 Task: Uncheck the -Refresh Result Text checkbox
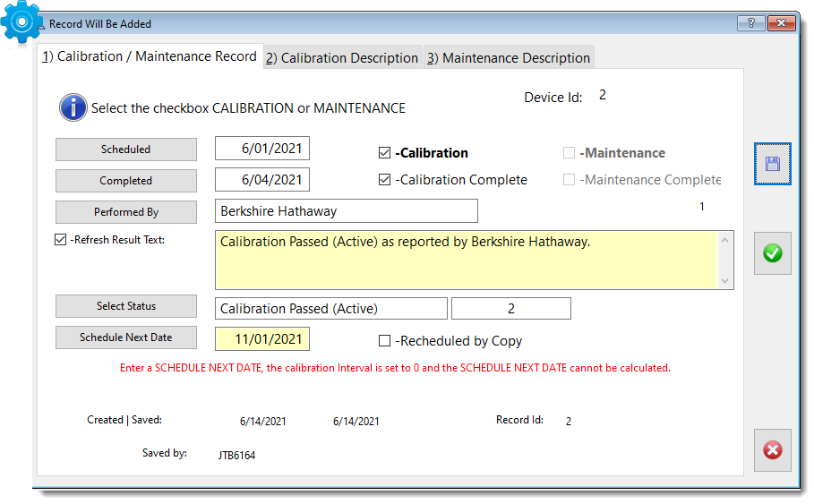pos(61,239)
